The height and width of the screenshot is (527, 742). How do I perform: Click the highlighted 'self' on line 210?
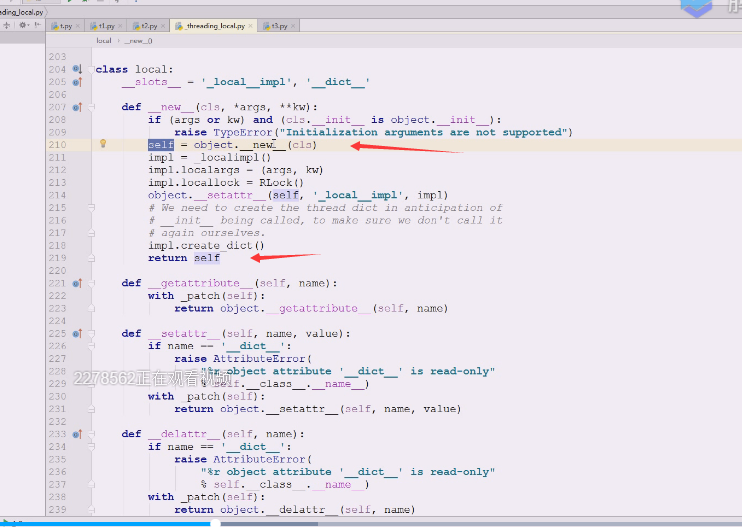click(x=161, y=145)
